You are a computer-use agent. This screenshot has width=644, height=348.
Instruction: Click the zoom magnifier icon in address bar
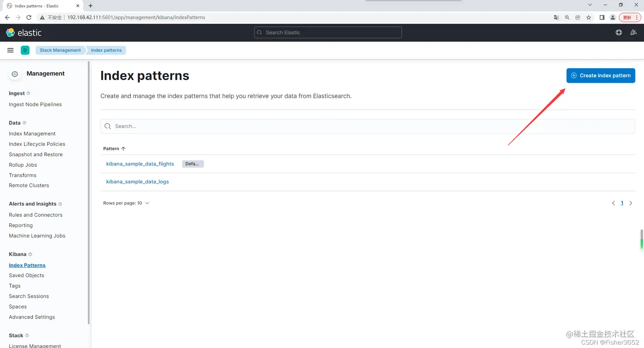[x=567, y=17]
